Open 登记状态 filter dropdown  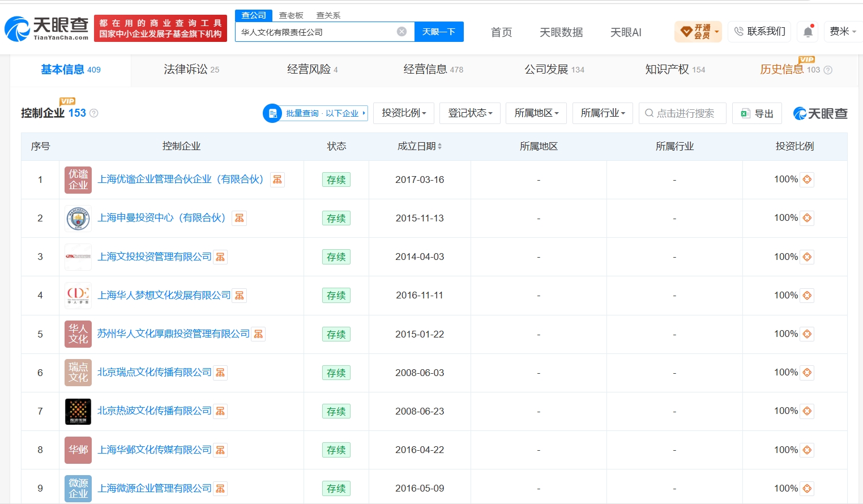(470, 113)
